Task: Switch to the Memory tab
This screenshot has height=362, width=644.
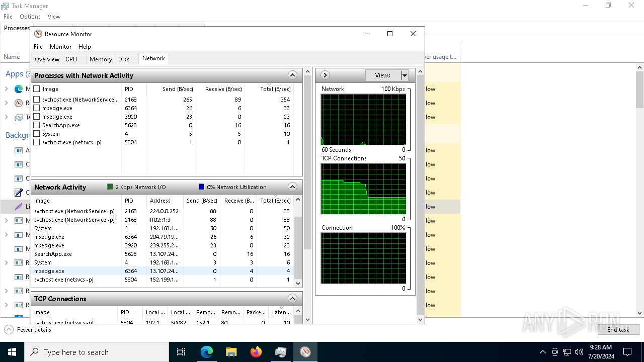Action: [x=101, y=59]
